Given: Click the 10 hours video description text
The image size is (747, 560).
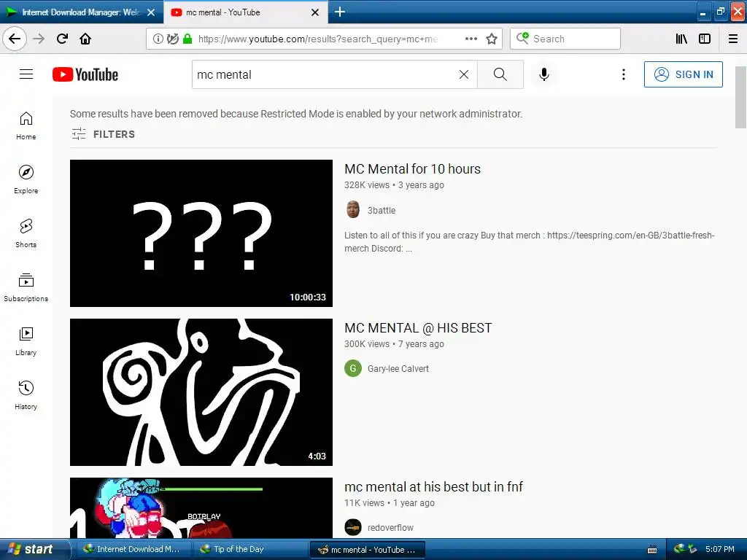Looking at the screenshot, I should pos(530,242).
